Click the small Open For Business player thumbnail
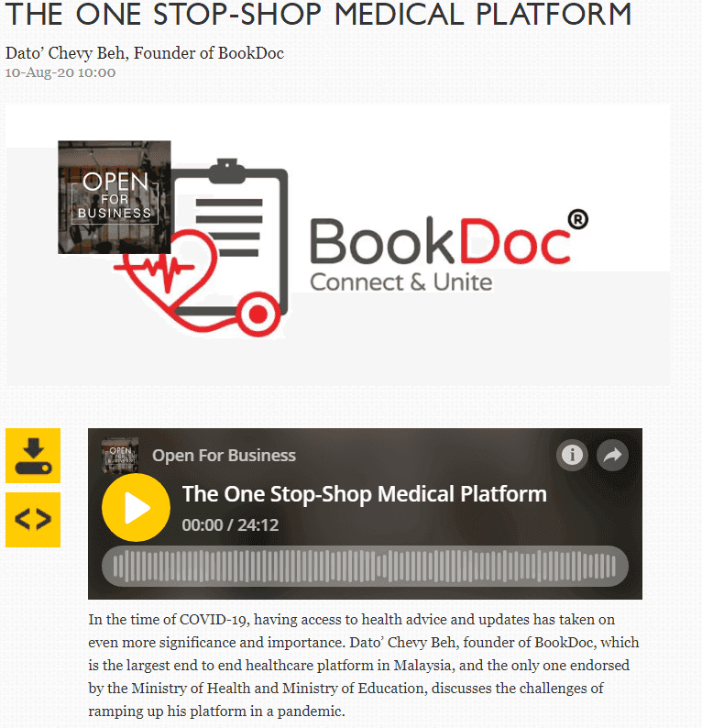Viewport: 702px width, 728px height. pyautogui.click(x=120, y=456)
